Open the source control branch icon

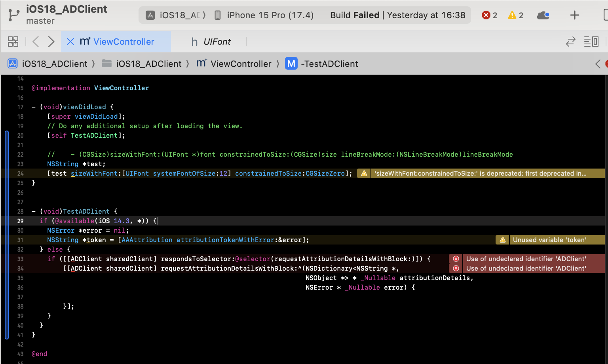click(14, 15)
